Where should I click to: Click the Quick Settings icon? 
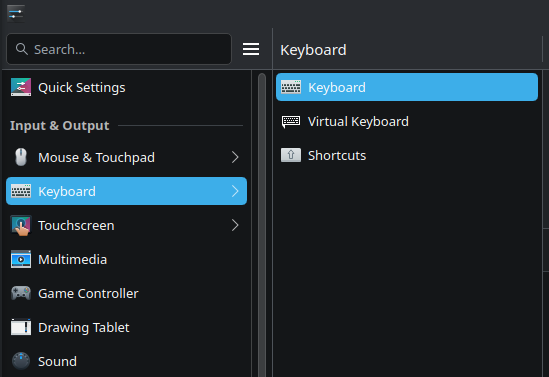(x=21, y=87)
